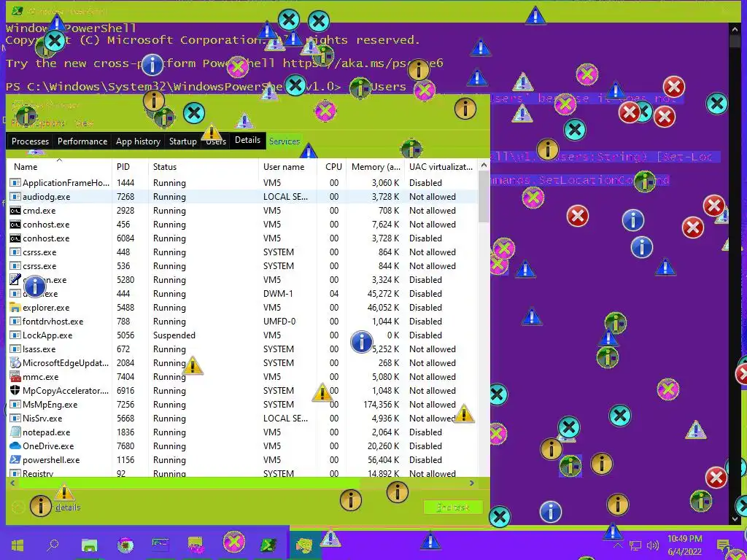The image size is (747, 560).
Task: Select the OneDrive.exe process name
Action: (x=48, y=446)
